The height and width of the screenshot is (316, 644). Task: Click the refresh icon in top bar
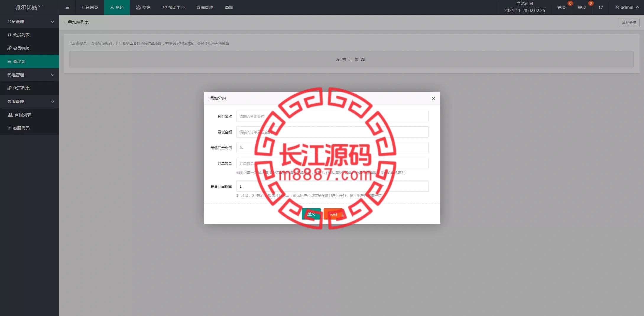point(601,7)
